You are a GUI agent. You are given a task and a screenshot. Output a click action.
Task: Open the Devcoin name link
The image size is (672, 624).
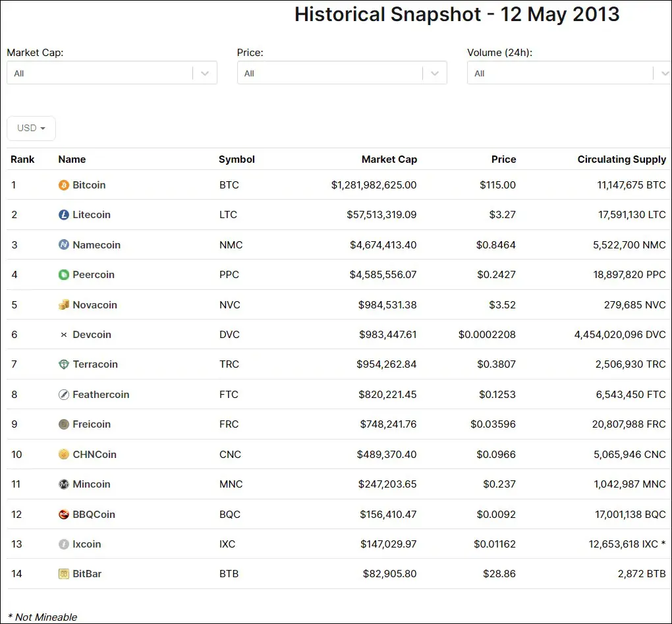(92, 335)
